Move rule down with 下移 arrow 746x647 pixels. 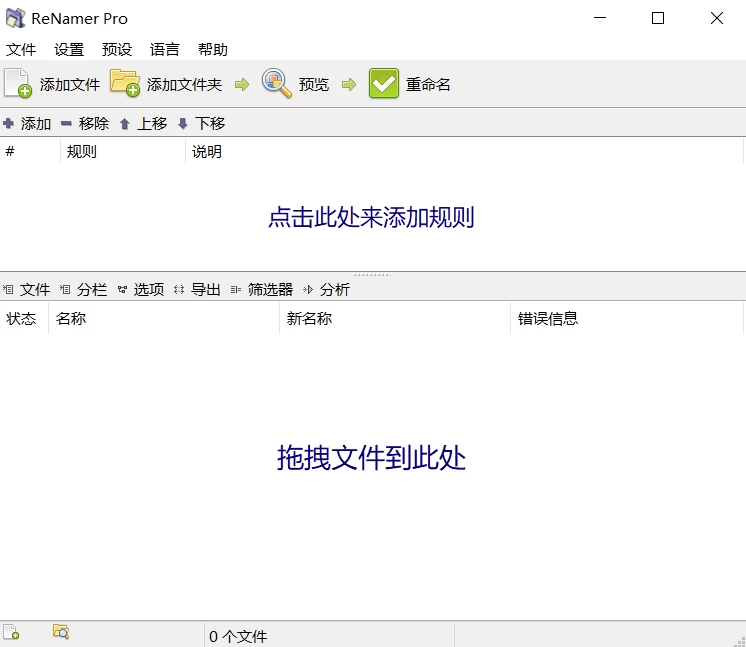(x=183, y=124)
